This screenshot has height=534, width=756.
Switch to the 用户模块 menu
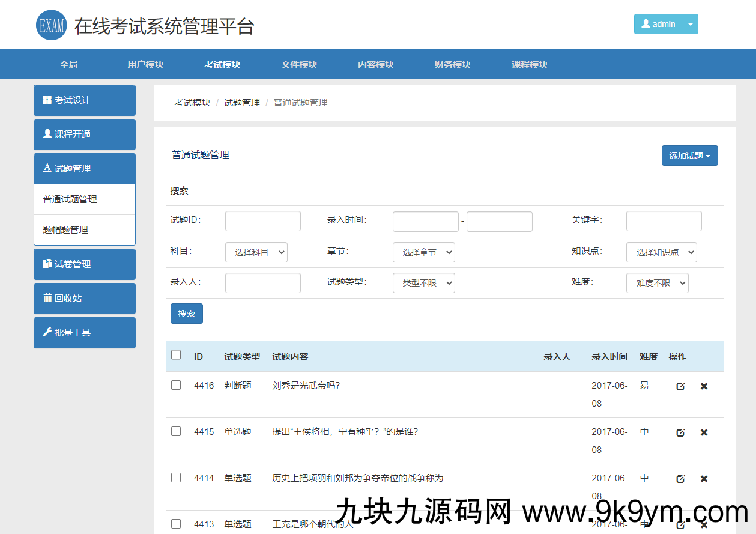146,64
